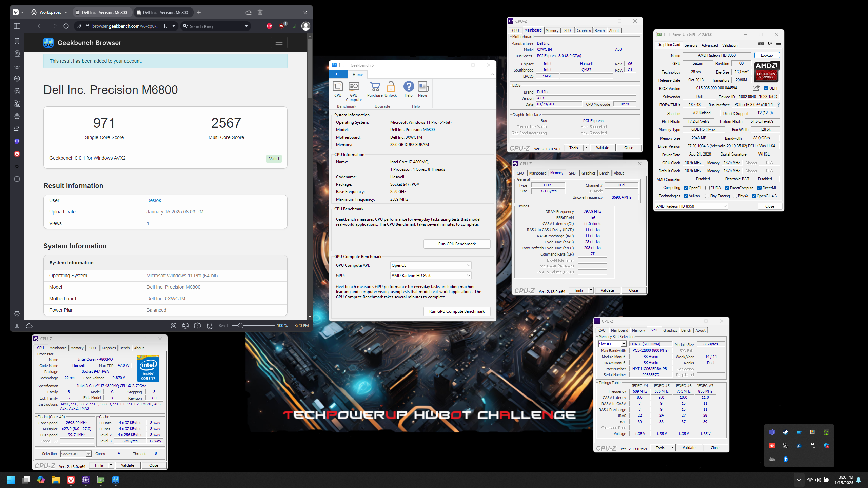The image size is (868, 488).
Task: Click capture page camera icon in status bar
Action: (x=174, y=326)
